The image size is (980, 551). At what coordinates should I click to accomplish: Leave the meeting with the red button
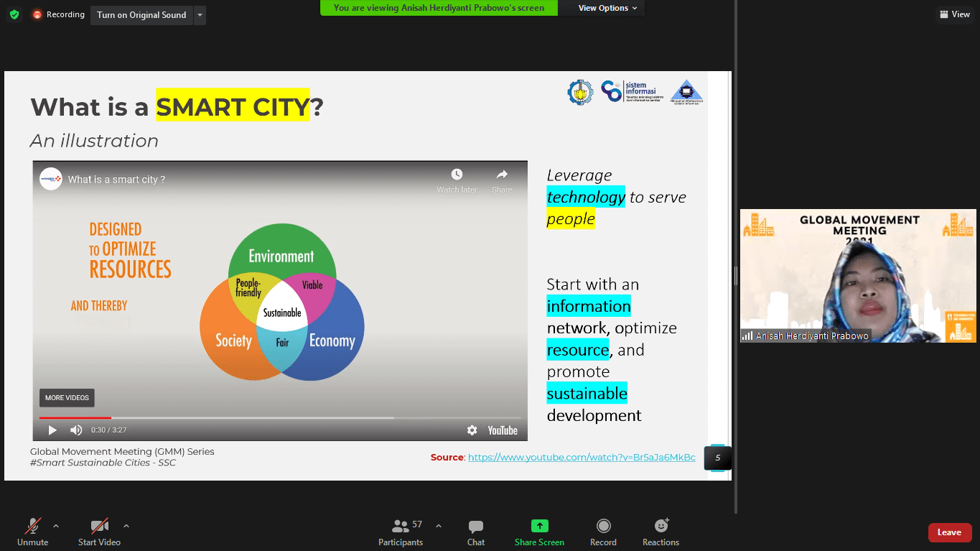pyautogui.click(x=949, y=532)
